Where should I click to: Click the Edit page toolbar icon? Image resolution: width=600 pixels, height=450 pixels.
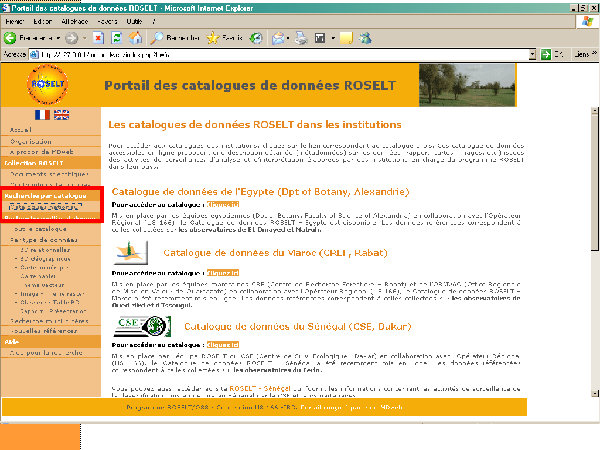click(320, 38)
